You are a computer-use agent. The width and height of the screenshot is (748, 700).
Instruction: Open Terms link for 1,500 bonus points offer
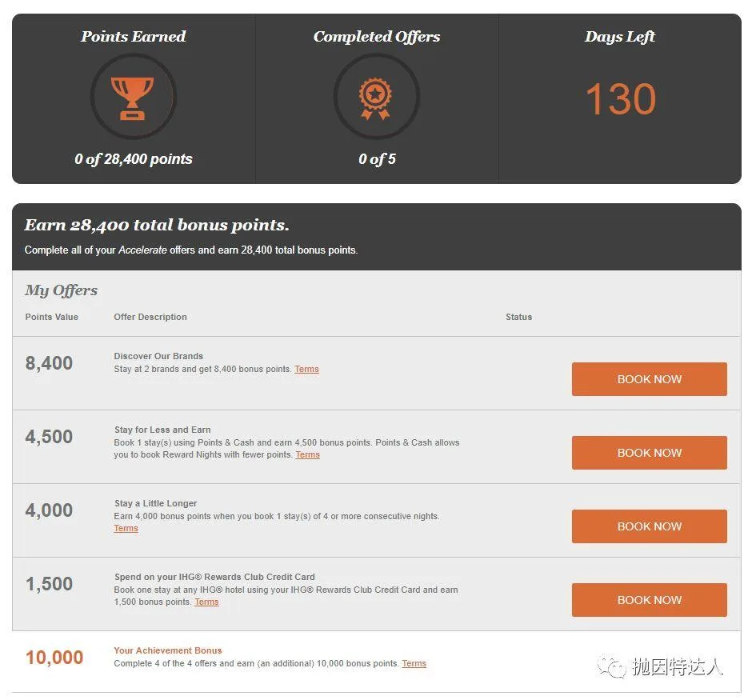coord(206,602)
